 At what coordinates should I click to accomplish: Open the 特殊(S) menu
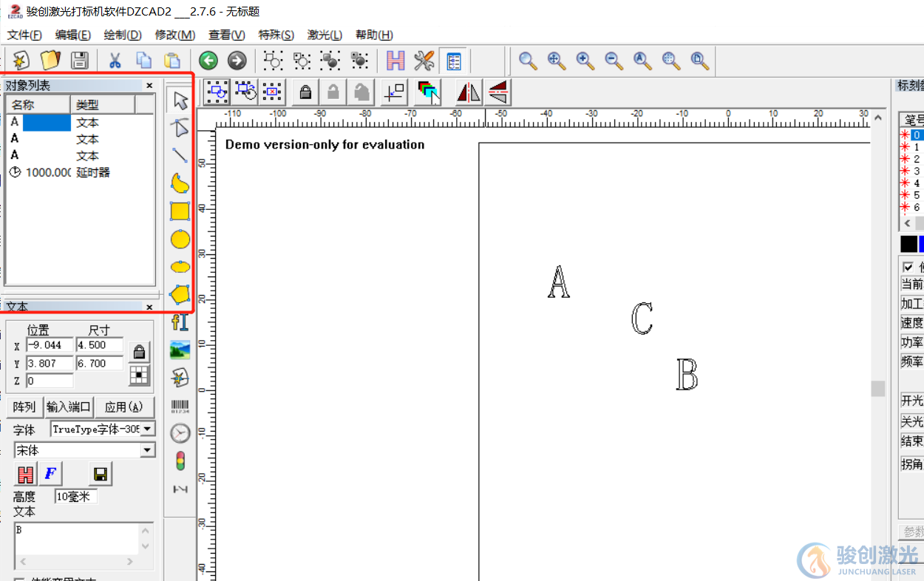tap(276, 35)
